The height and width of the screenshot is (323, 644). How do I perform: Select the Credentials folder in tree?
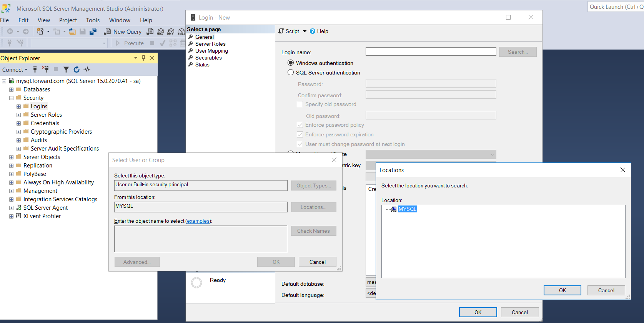click(x=45, y=123)
